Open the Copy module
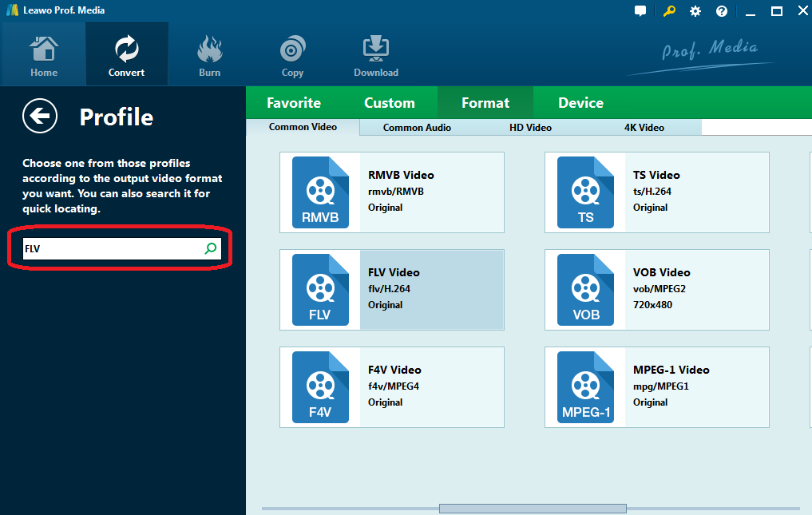 tap(292, 55)
